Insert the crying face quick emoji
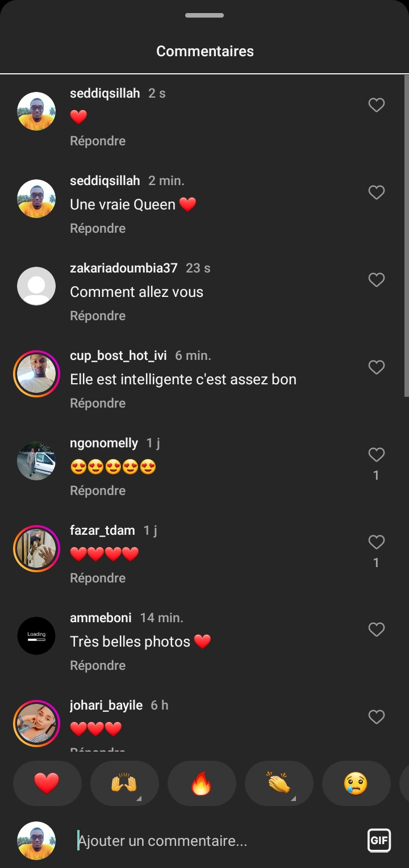 point(356,783)
